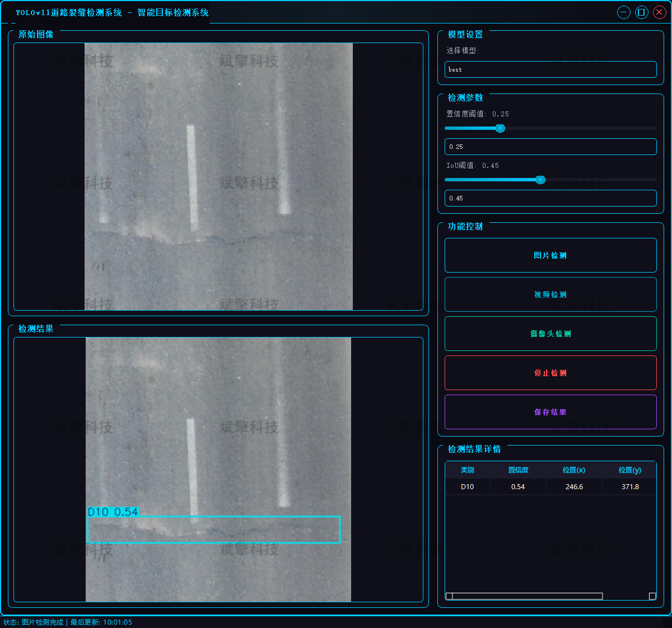Click the 置信度 column header
672x628 pixels.
pyautogui.click(x=518, y=470)
